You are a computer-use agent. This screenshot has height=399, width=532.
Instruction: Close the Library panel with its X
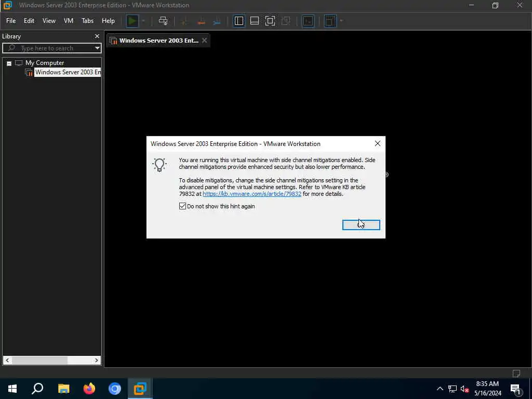pos(97,36)
